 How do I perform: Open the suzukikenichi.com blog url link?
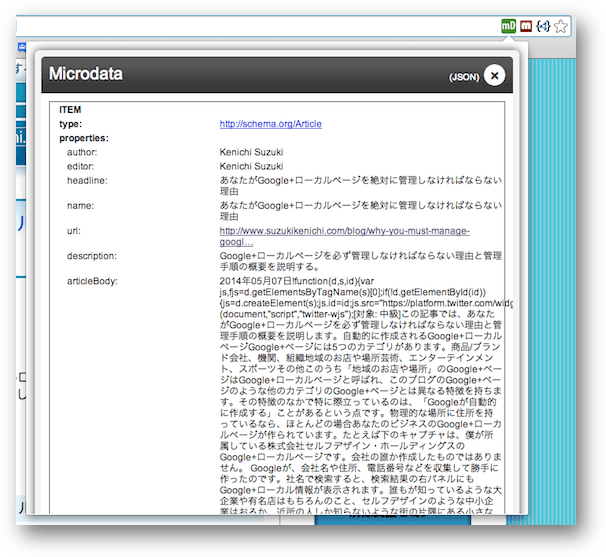point(344,236)
